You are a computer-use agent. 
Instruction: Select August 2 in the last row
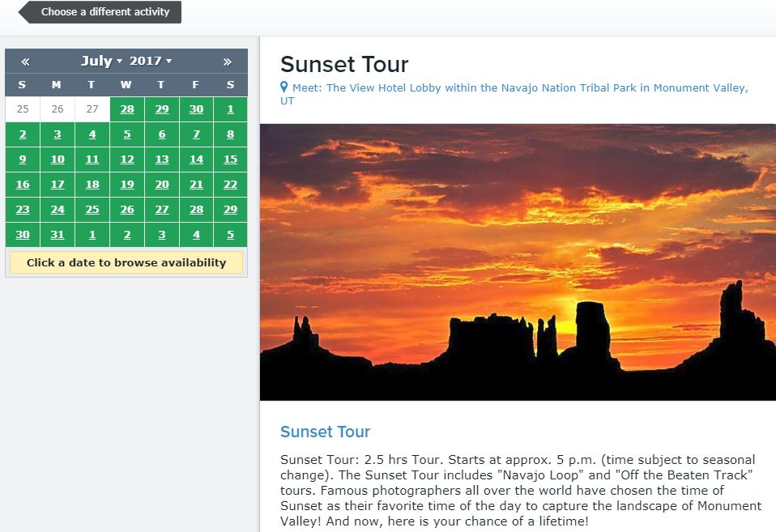[x=127, y=235]
